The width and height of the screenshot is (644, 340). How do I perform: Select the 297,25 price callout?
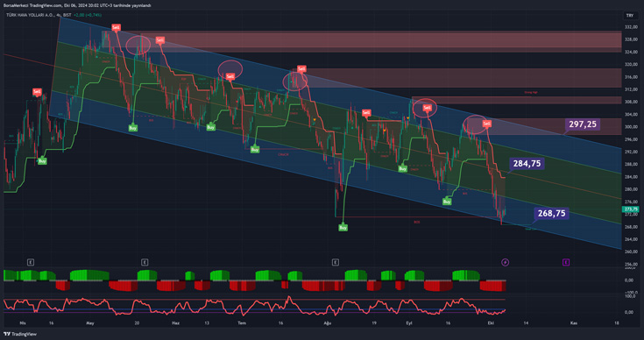pos(583,124)
